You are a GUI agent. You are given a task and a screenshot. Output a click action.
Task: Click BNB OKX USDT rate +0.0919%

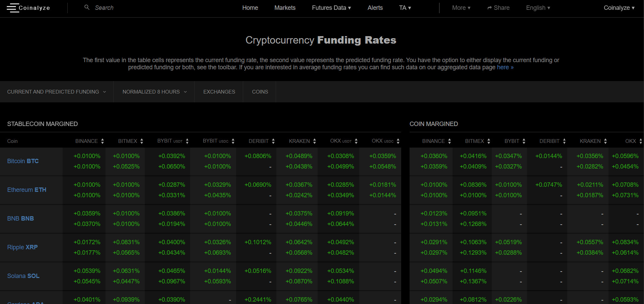pos(341,213)
